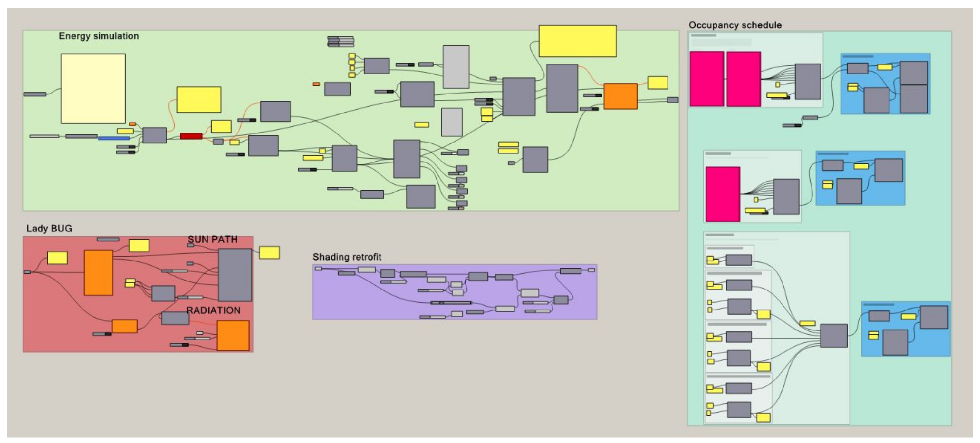Click the small wide orange component at Lady BUG bottom-left

click(124, 326)
